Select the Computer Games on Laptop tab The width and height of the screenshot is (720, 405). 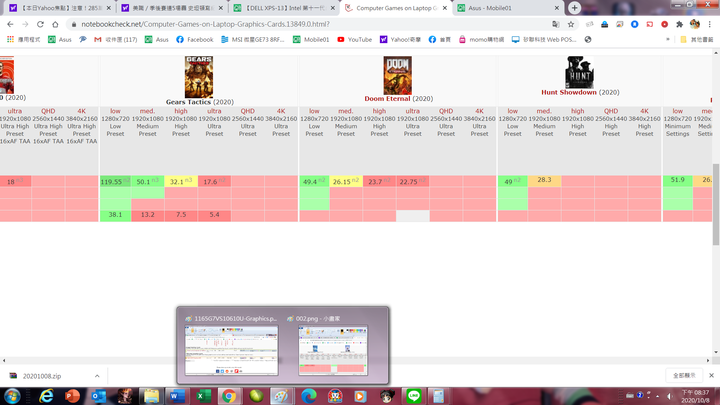coord(395,8)
